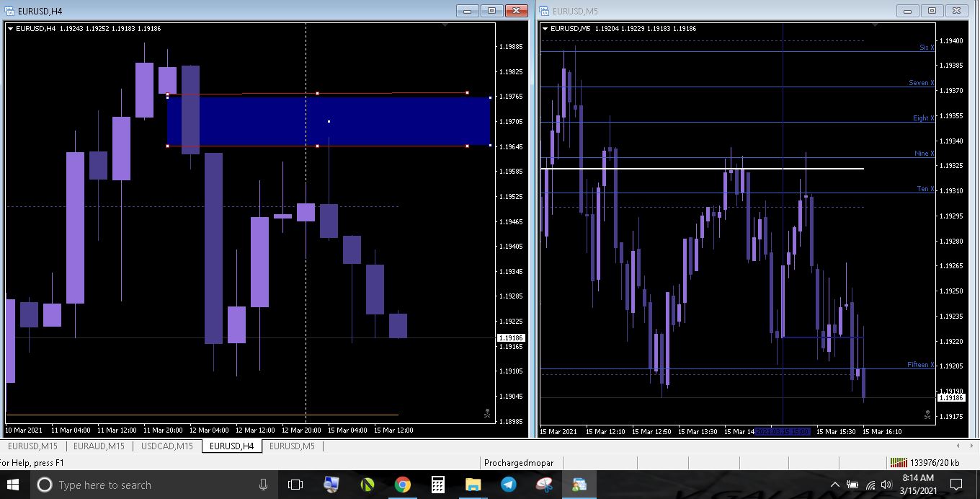Click the Ten X level label

(x=925, y=189)
